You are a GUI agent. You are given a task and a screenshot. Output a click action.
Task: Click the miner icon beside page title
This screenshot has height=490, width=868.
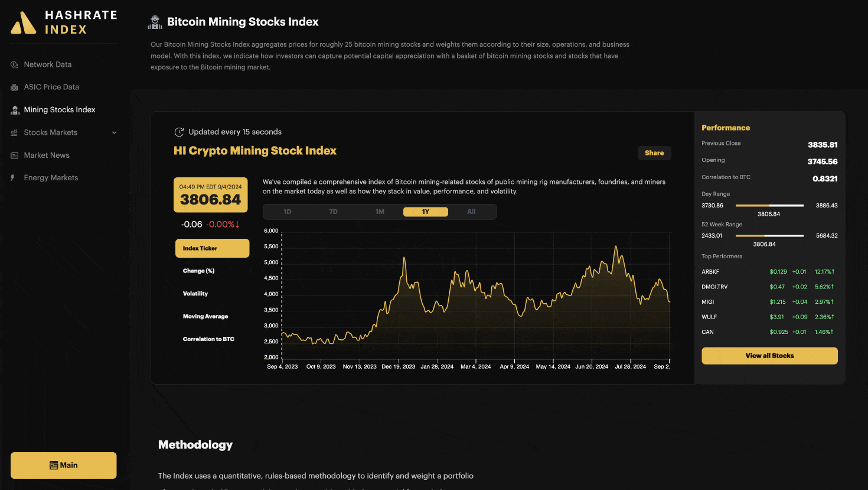click(155, 22)
